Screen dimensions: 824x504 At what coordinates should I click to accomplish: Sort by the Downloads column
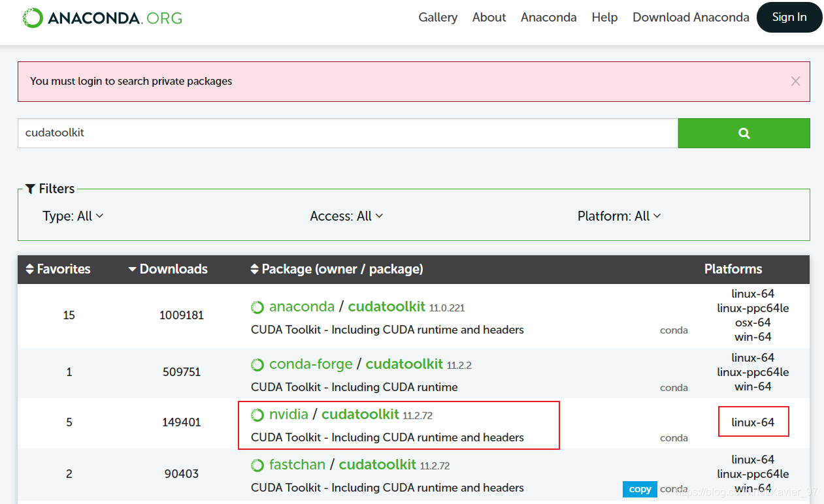[168, 269]
